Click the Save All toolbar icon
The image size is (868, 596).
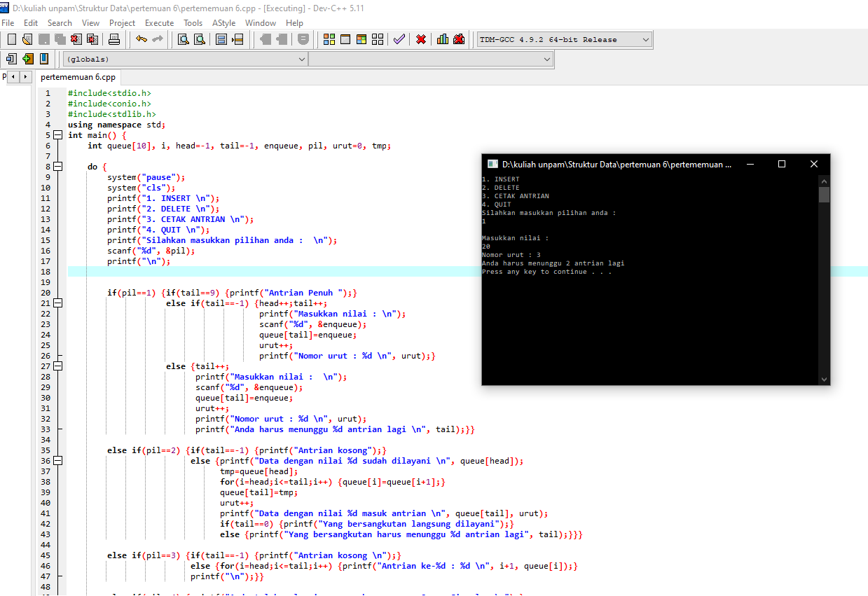coord(60,39)
